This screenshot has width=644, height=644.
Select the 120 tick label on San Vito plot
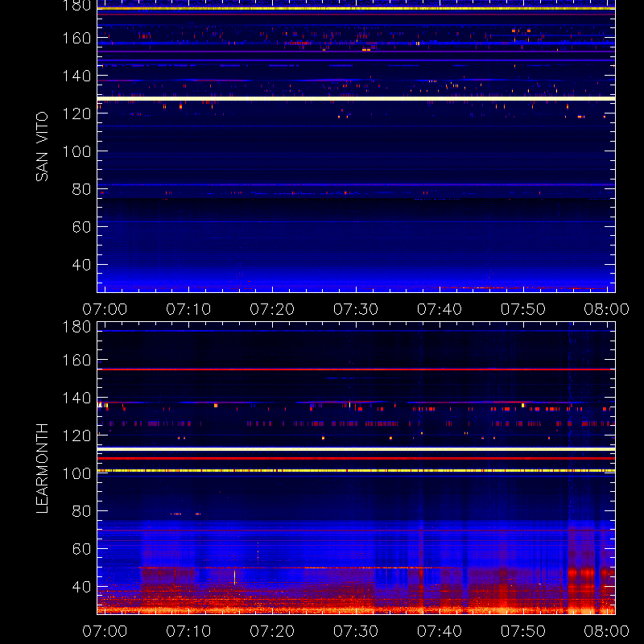(x=76, y=114)
